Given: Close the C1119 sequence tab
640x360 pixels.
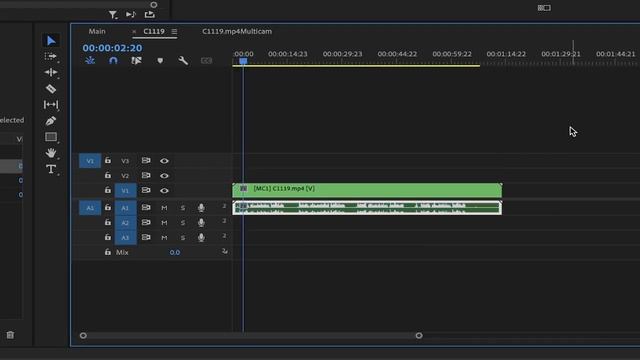Looking at the screenshot, I should (134, 31).
